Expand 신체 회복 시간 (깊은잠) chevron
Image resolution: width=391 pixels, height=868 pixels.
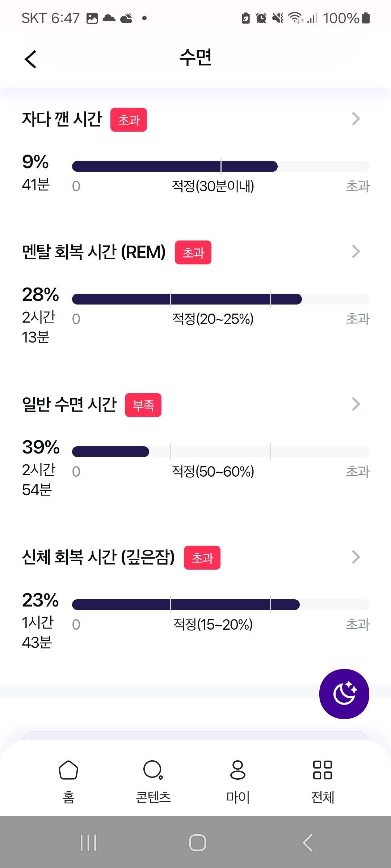pyautogui.click(x=356, y=557)
